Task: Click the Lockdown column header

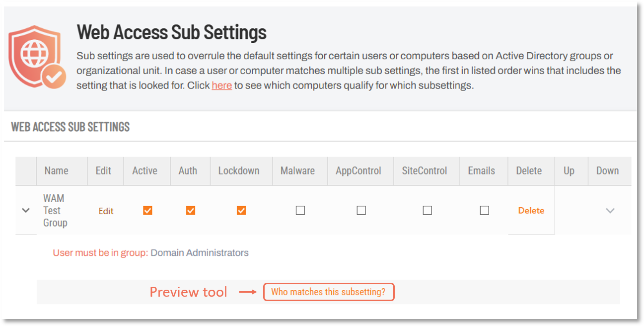Action: (239, 170)
